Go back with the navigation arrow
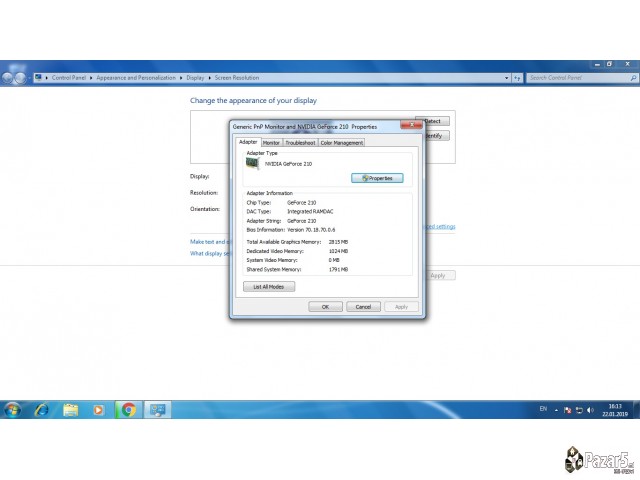The height and width of the screenshot is (480, 640). tap(8, 78)
